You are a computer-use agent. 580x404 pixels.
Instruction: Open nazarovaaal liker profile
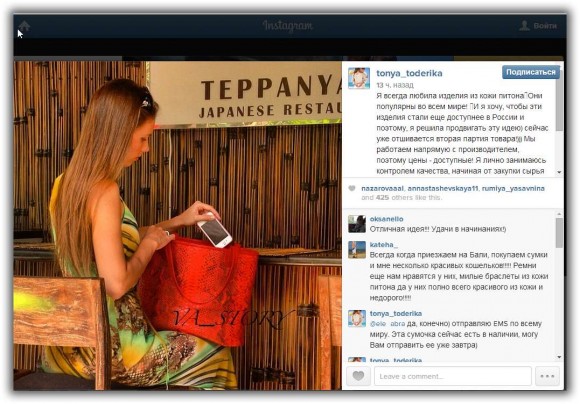pyautogui.click(x=382, y=188)
